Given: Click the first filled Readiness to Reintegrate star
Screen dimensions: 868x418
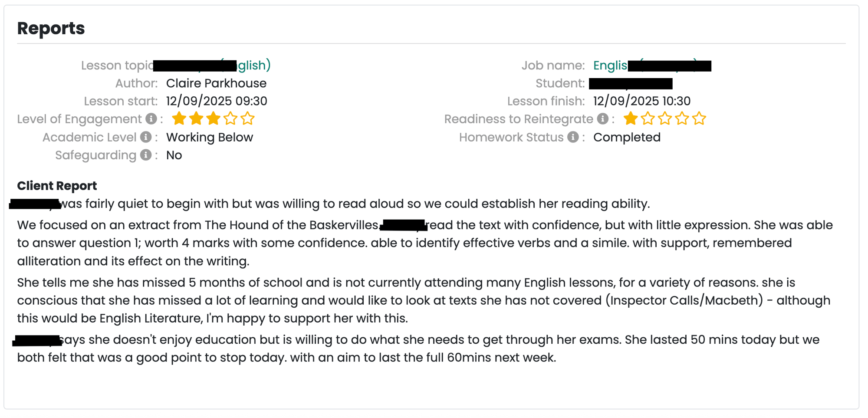Looking at the screenshot, I should [630, 118].
